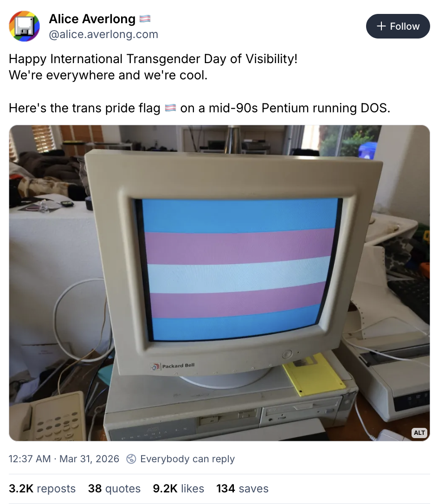Open the 12:37 AM Mar 31 timestamp
438x504 pixels.
coord(64,459)
